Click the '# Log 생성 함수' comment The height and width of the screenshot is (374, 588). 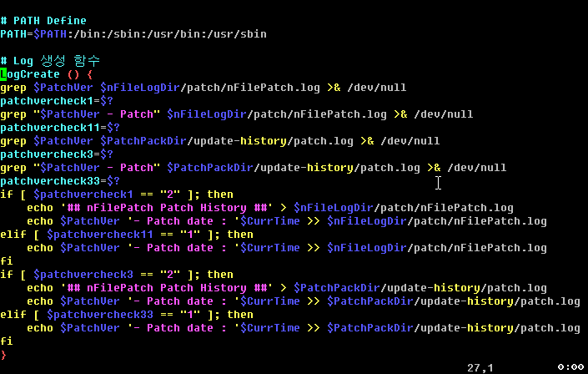[x=50, y=61]
